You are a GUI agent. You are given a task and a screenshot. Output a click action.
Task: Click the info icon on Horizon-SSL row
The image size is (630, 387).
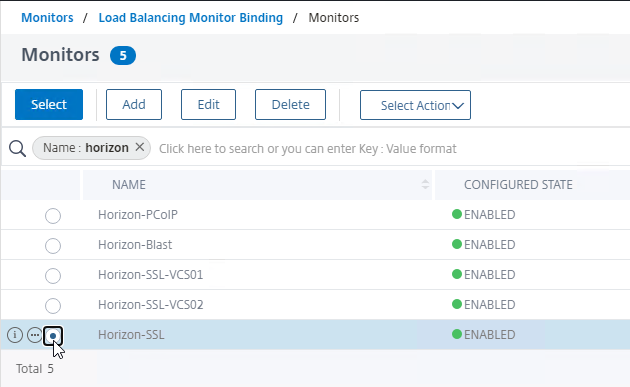coord(15,335)
